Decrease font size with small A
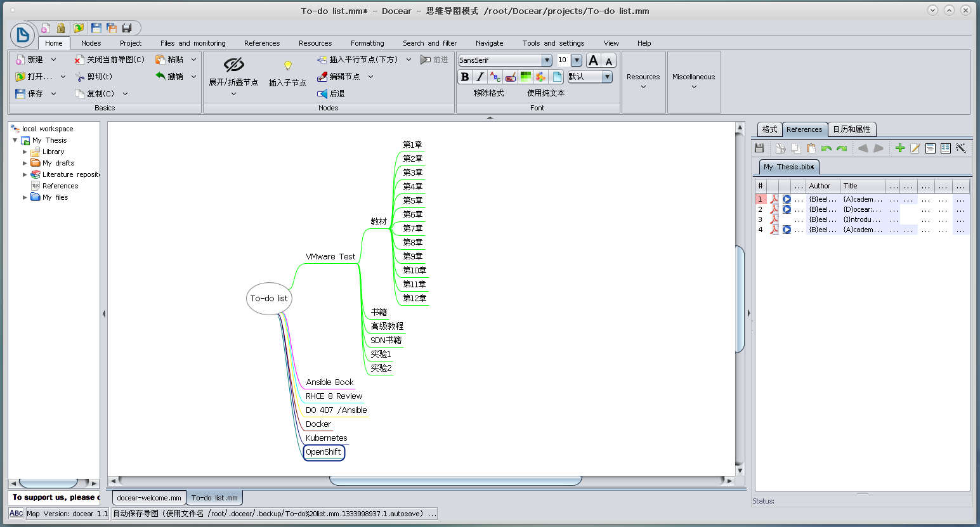 [x=609, y=61]
